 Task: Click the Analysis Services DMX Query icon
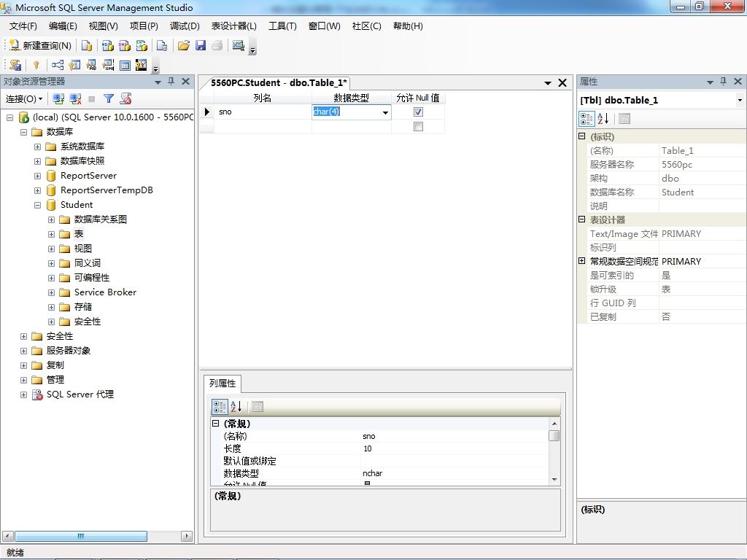tap(125, 45)
